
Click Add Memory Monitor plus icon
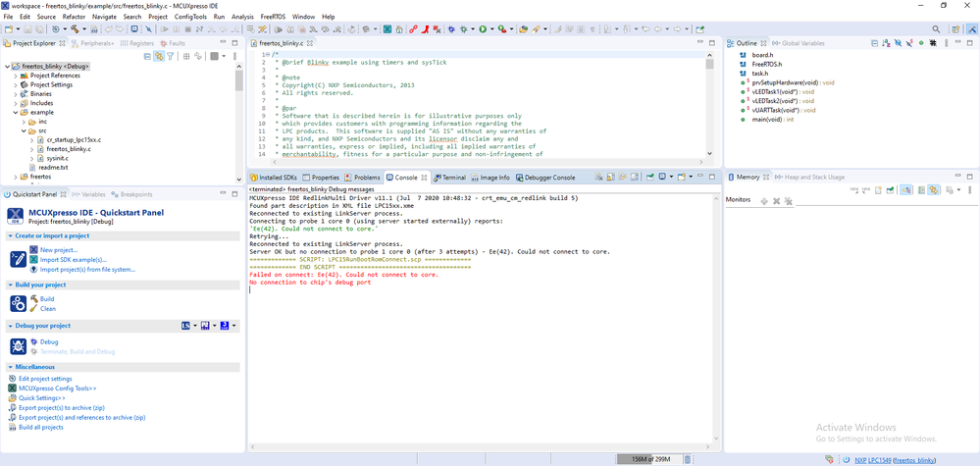[x=764, y=201]
